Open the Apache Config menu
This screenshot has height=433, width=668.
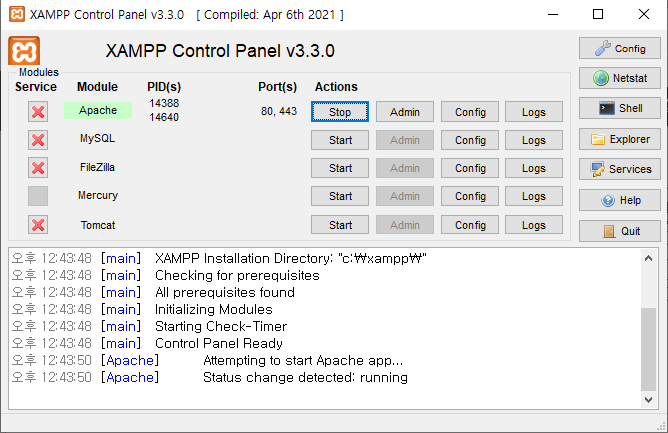(x=470, y=112)
